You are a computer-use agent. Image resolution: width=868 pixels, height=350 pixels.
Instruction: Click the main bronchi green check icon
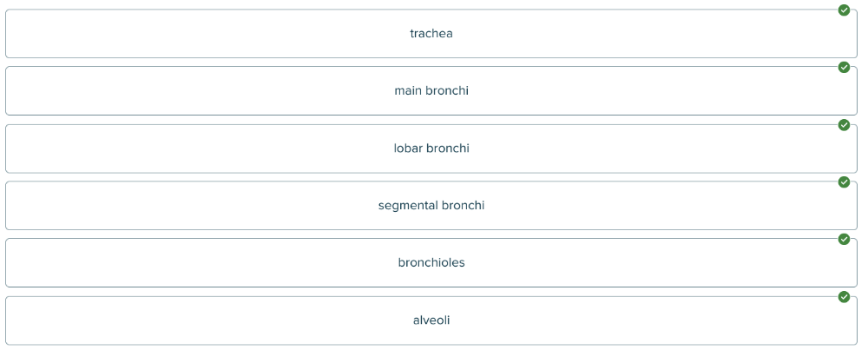(x=844, y=68)
